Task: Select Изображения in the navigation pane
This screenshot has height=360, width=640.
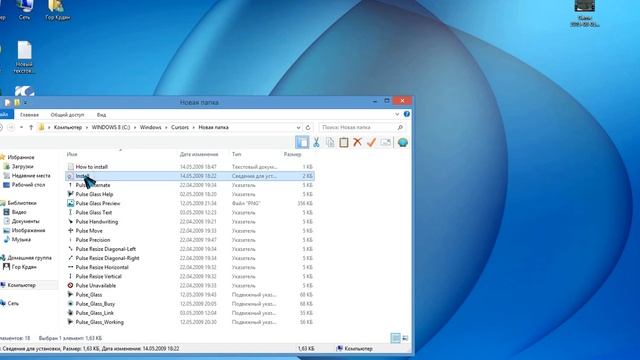Action: (x=28, y=230)
